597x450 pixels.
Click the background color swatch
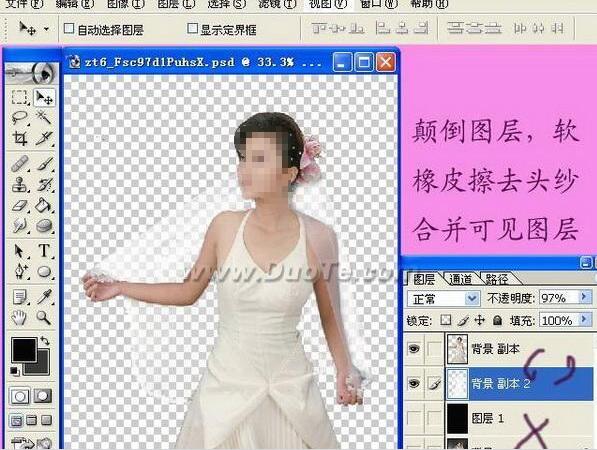pos(43,365)
